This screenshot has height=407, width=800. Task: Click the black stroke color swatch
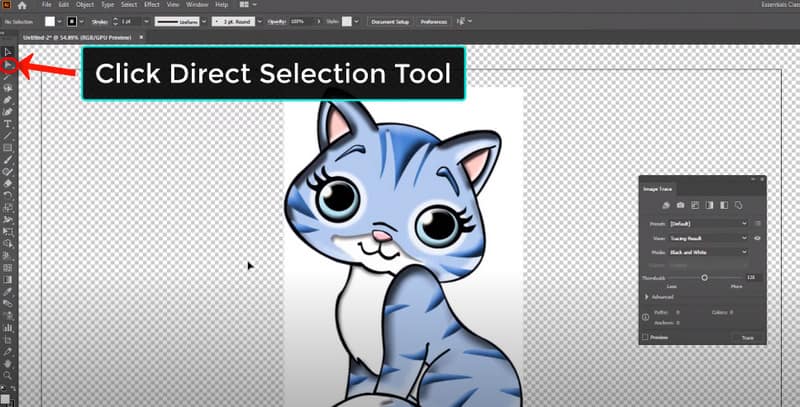[x=72, y=21]
